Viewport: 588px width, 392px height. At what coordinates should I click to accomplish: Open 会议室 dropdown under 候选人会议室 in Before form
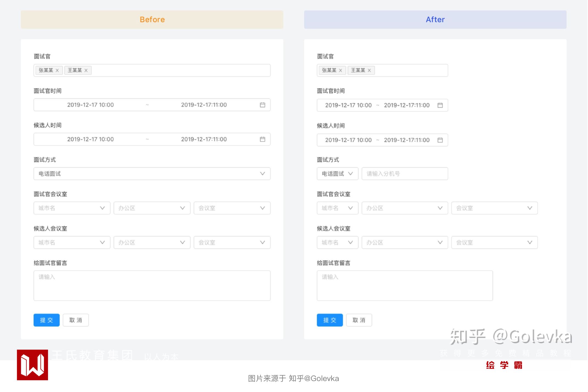[x=232, y=243]
